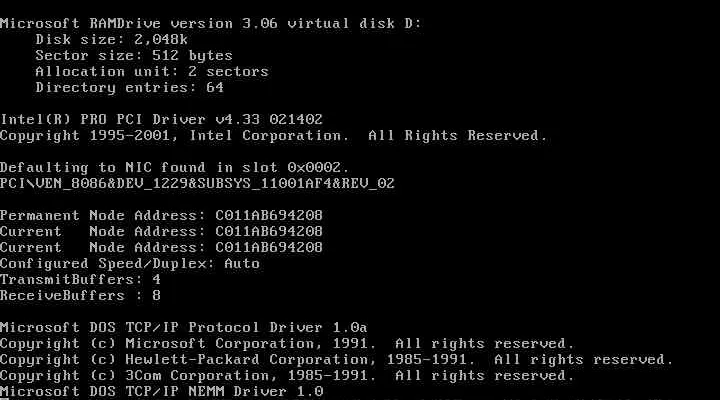720x400 pixels.
Task: Select the Microsoft Corporation 1991 copyright line
Action: (287, 343)
